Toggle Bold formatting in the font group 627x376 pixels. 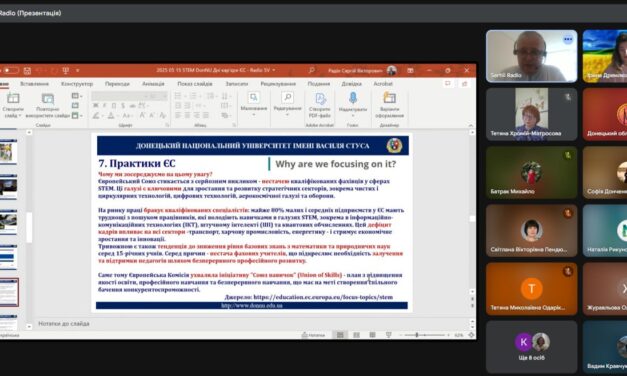pos(96,106)
